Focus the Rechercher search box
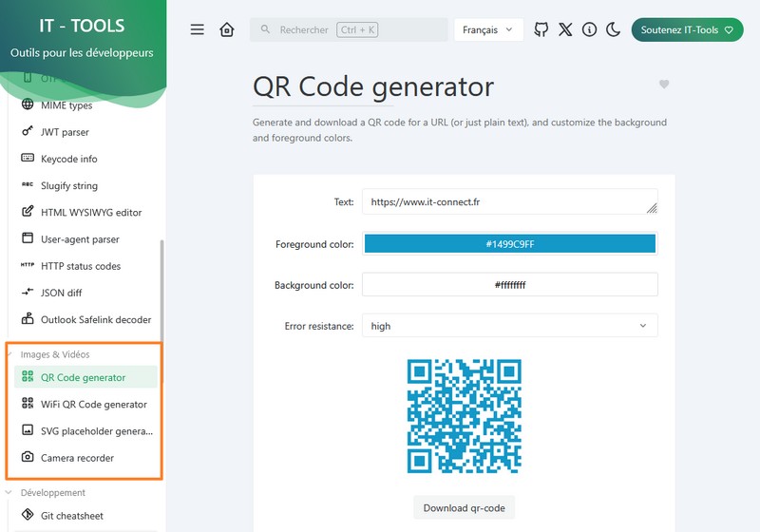 (349, 29)
